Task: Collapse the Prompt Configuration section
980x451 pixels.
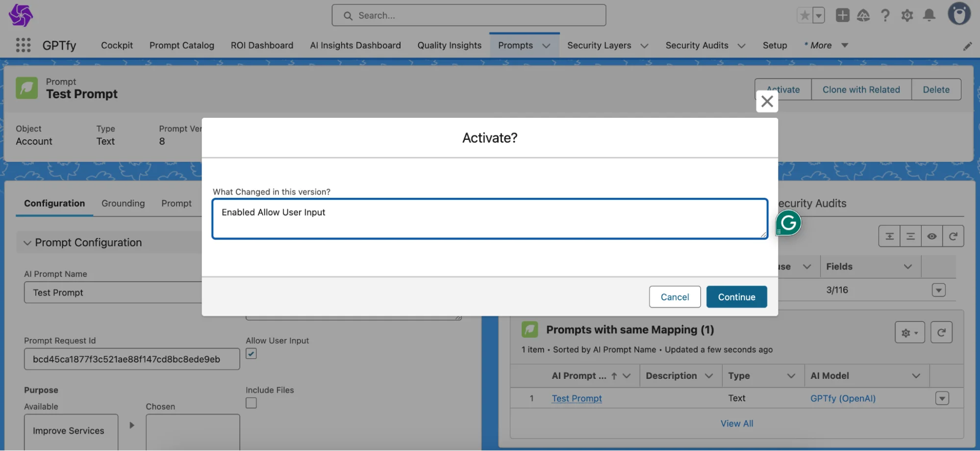Action: [27, 242]
